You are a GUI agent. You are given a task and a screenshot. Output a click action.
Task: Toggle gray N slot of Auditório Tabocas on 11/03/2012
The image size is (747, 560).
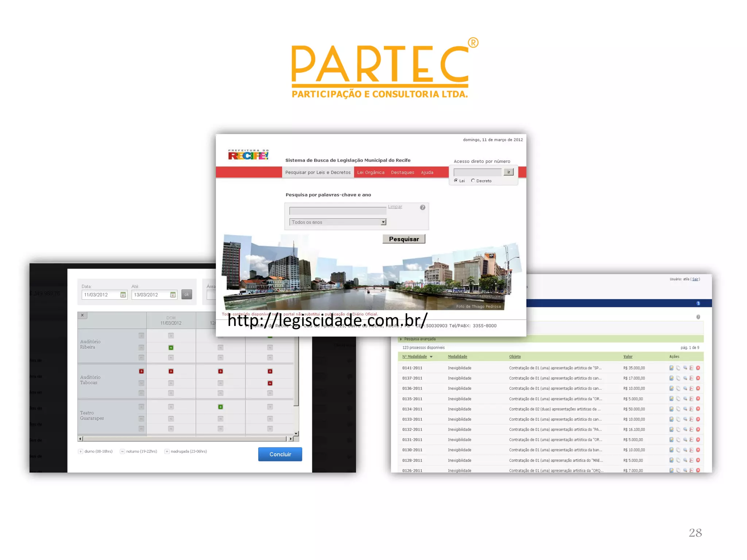point(171,383)
